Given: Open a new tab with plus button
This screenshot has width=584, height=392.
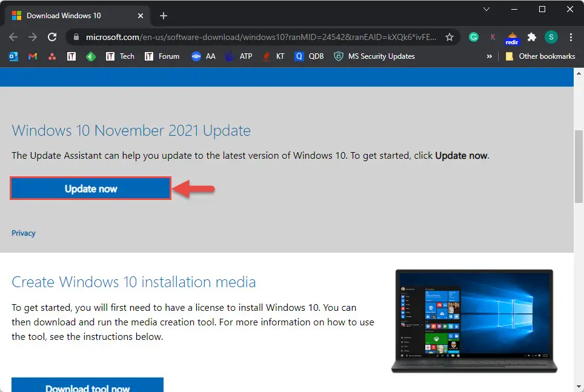Looking at the screenshot, I should tap(163, 16).
